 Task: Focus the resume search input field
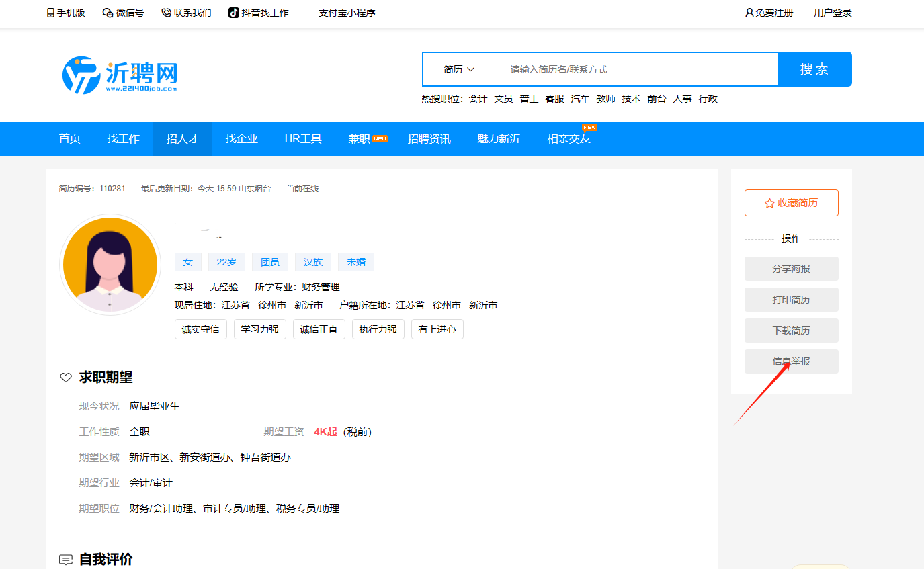click(638, 69)
